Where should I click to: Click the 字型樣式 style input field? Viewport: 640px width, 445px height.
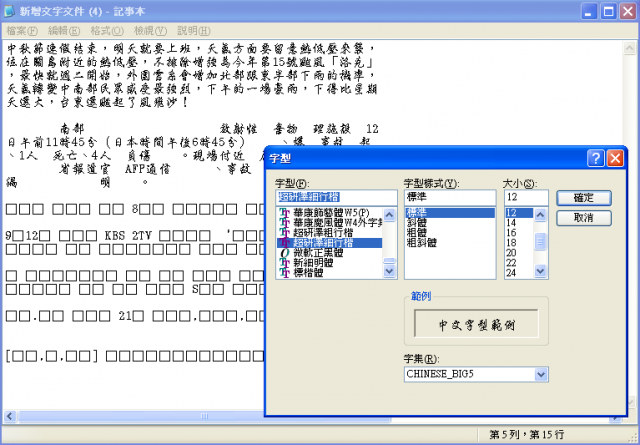pyautogui.click(x=450, y=198)
